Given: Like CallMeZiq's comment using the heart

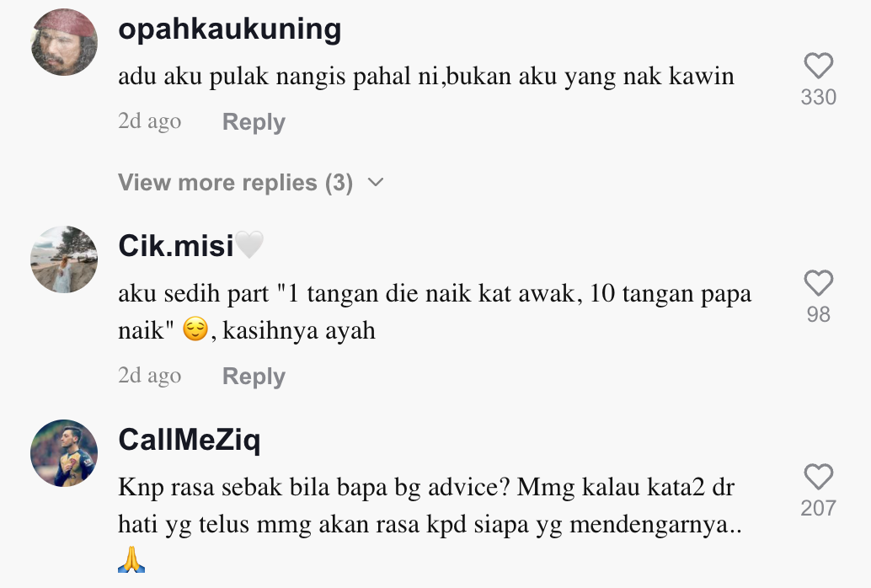Looking at the screenshot, I should [x=818, y=477].
